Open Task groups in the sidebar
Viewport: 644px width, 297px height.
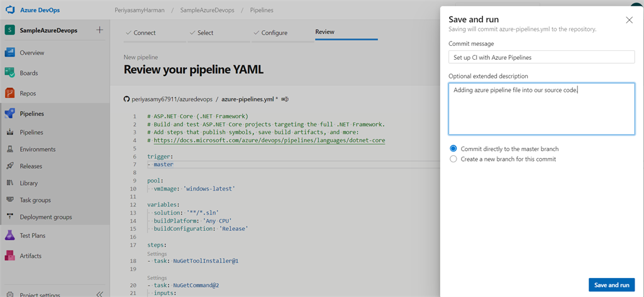pyautogui.click(x=35, y=200)
